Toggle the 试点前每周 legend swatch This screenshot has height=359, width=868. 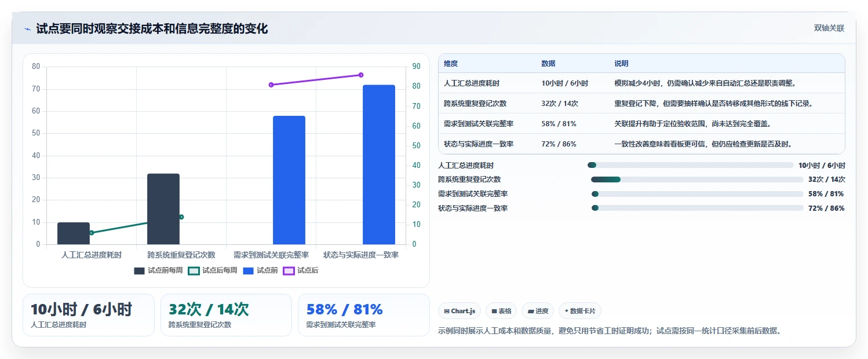[139, 270]
